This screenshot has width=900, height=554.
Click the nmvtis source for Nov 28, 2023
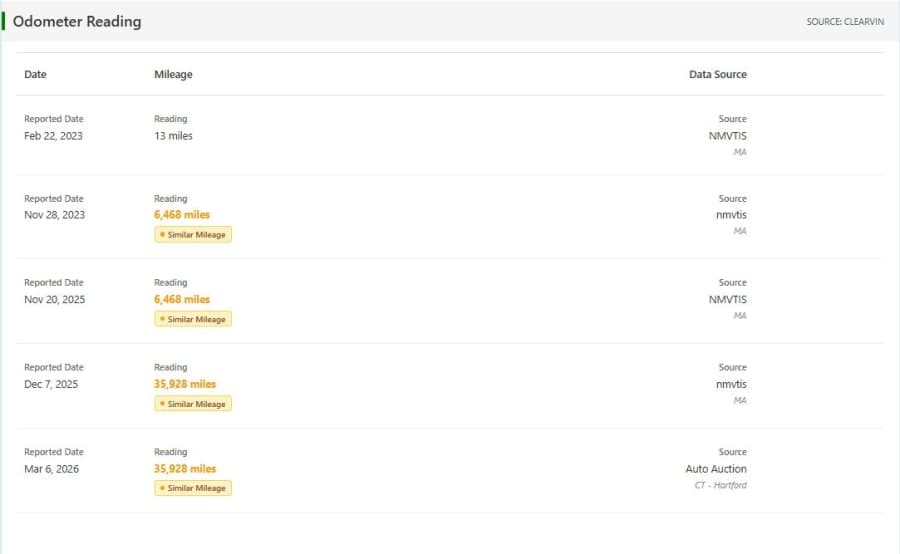(731, 215)
